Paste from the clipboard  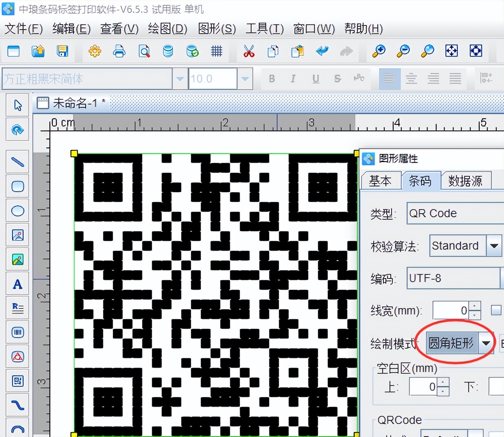coord(297,51)
